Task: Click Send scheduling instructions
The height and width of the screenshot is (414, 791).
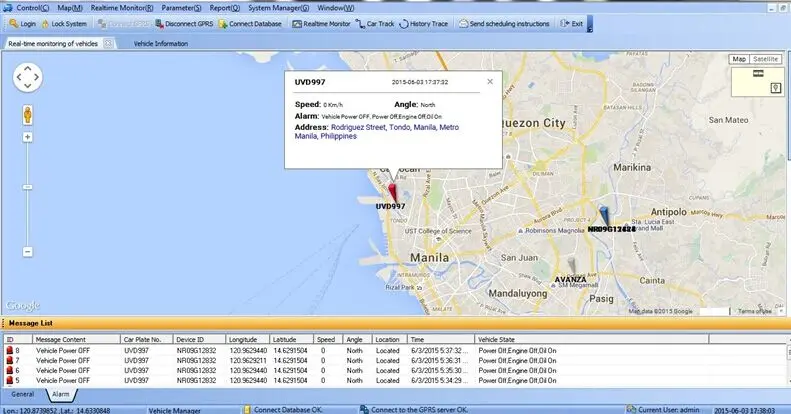Action: point(507,23)
